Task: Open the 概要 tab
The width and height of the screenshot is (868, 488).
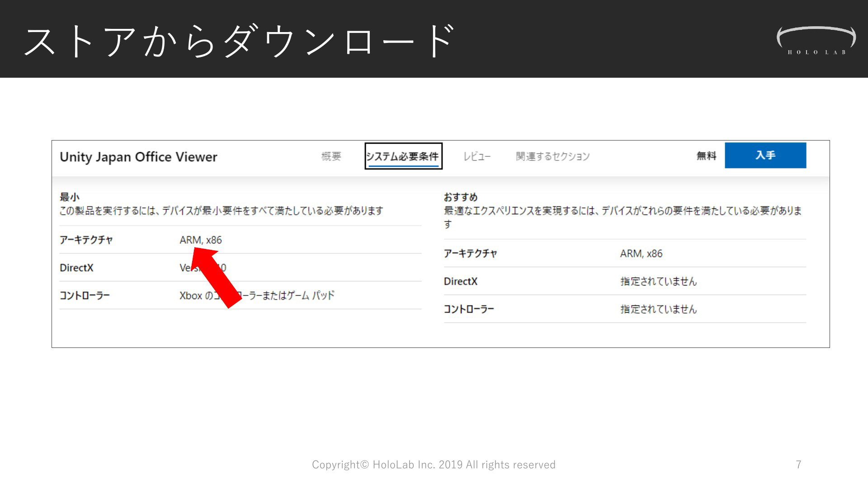Action: click(x=331, y=156)
